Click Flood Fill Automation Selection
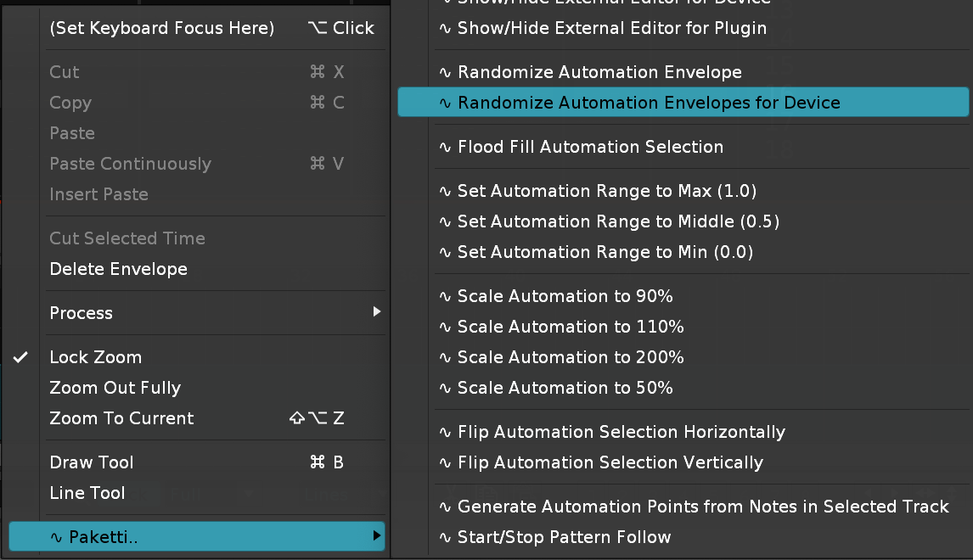973x560 pixels. tap(590, 147)
